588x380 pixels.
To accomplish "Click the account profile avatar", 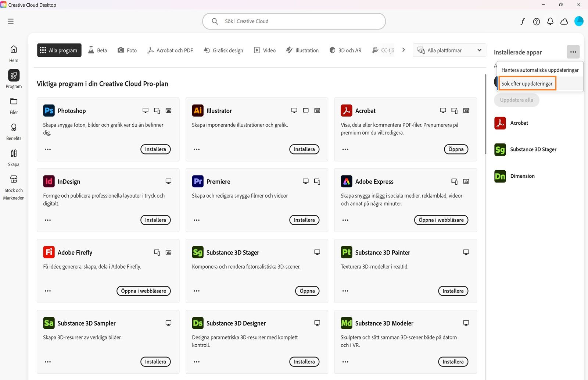I will click(x=579, y=21).
